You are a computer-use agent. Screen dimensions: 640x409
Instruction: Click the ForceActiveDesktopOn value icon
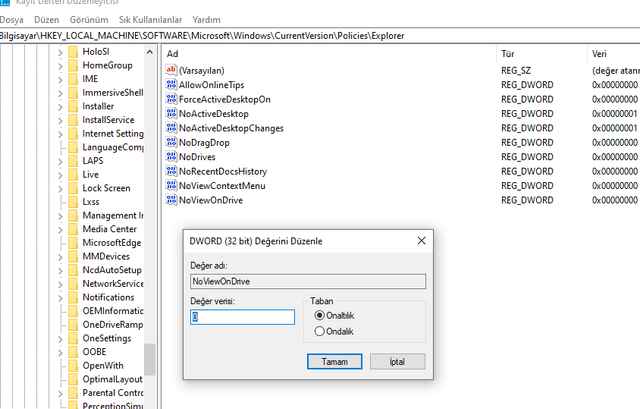pyautogui.click(x=171, y=99)
